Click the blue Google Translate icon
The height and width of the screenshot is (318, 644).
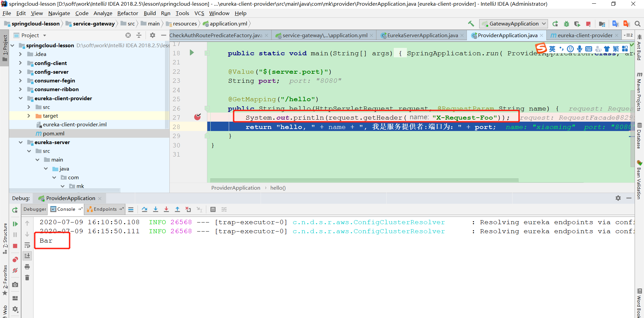615,24
